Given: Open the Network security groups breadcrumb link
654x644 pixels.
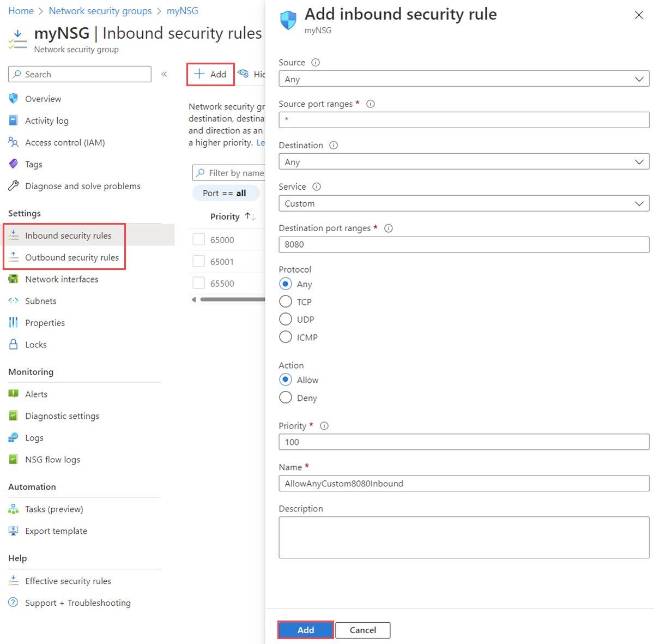Looking at the screenshot, I should (100, 10).
